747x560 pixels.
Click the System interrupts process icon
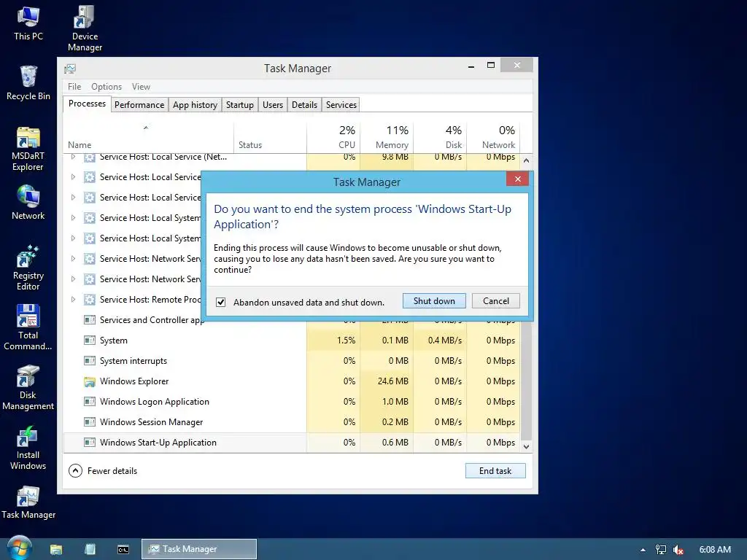(x=89, y=361)
